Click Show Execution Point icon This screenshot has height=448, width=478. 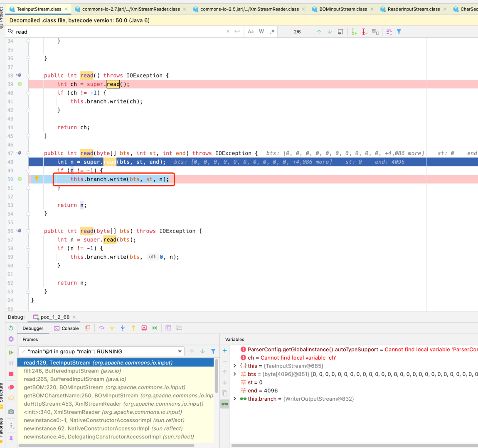point(88,328)
